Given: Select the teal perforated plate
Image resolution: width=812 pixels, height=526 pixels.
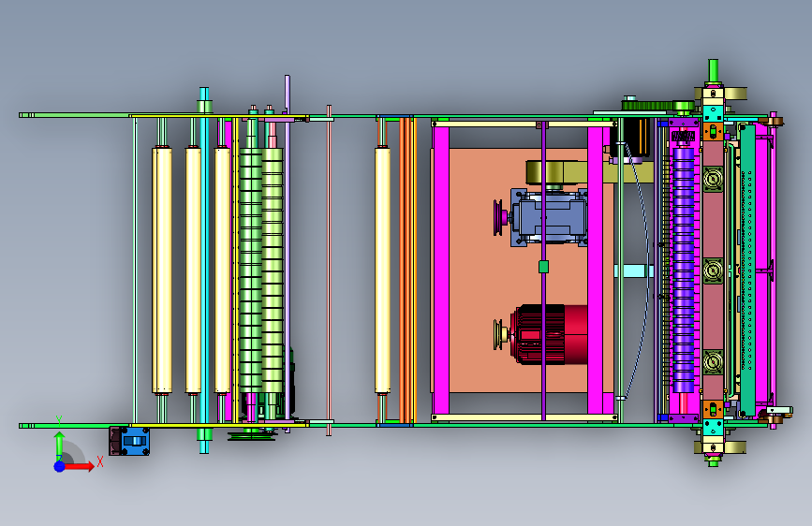Looking at the screenshot, I should coord(747,270).
